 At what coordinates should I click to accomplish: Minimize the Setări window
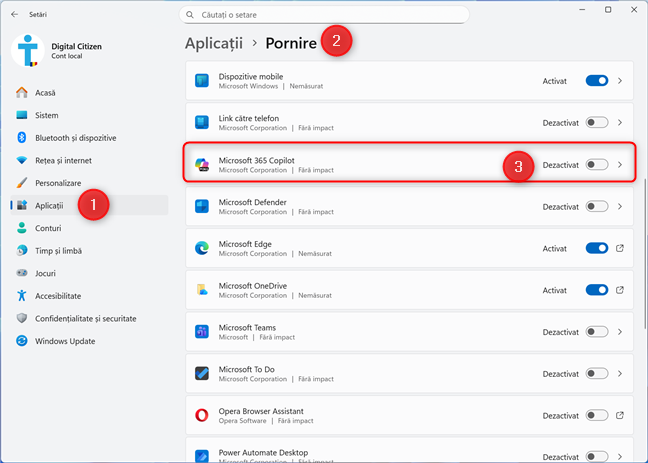pos(582,10)
